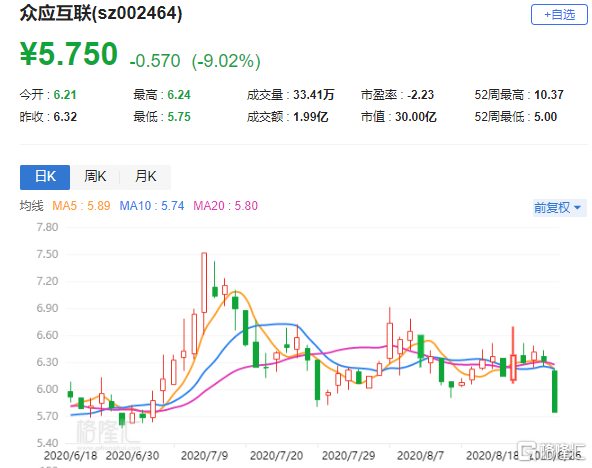Click the MA5 : 5.89 indicator label
This screenshot has width=592, height=468.
pyautogui.click(x=81, y=206)
